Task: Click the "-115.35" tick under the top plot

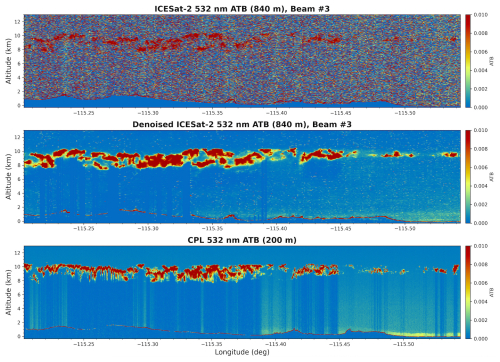Action: [x=212, y=113]
